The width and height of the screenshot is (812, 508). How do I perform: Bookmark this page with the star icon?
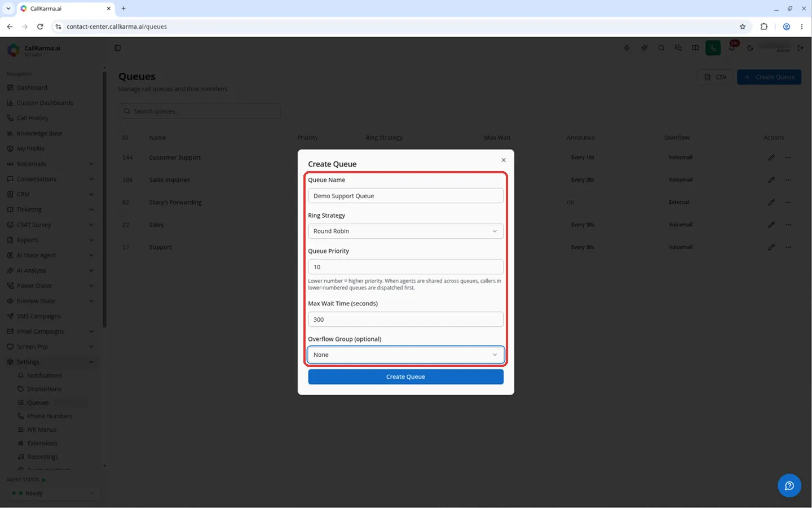(743, 27)
